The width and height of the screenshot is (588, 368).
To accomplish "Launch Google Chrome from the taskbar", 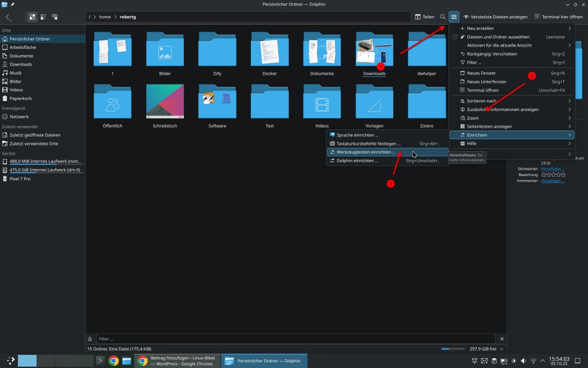I will 114,361.
